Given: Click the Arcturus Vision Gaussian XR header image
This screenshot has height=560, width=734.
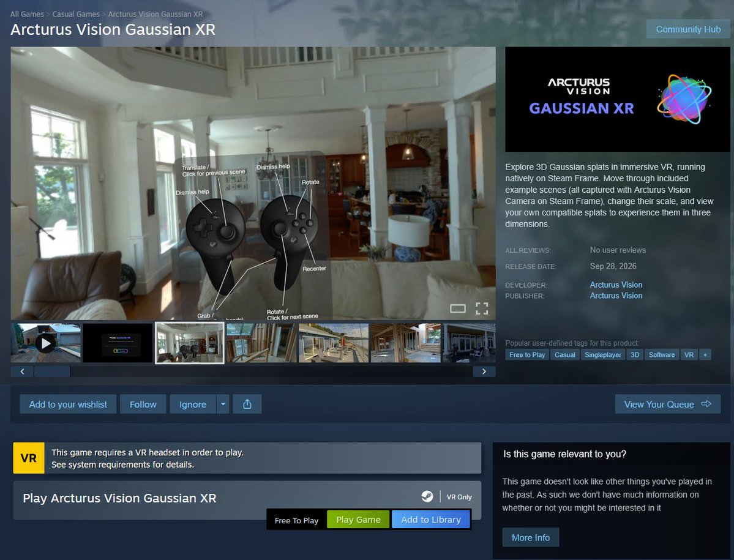Looking at the screenshot, I should click(x=618, y=99).
